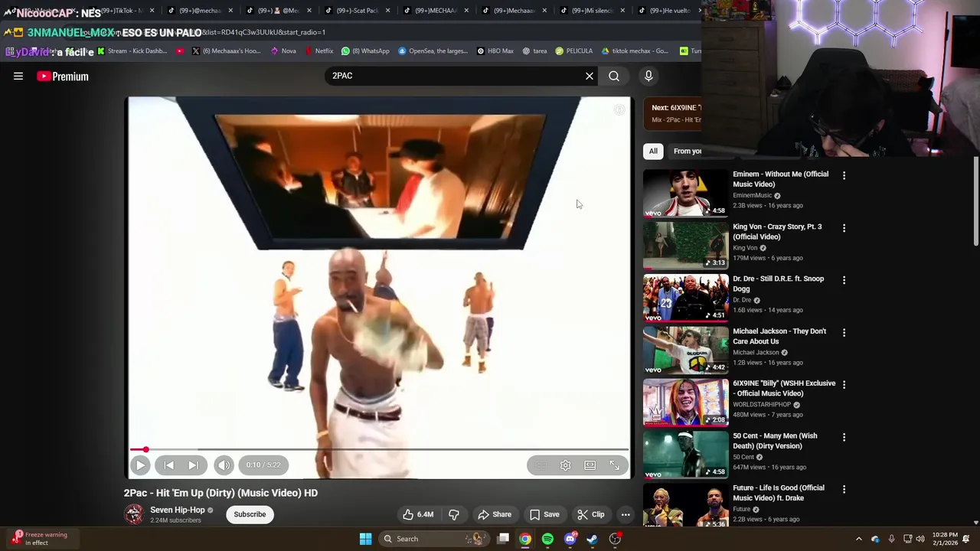Start voice search with the microphone
The image size is (980, 551).
click(648, 76)
